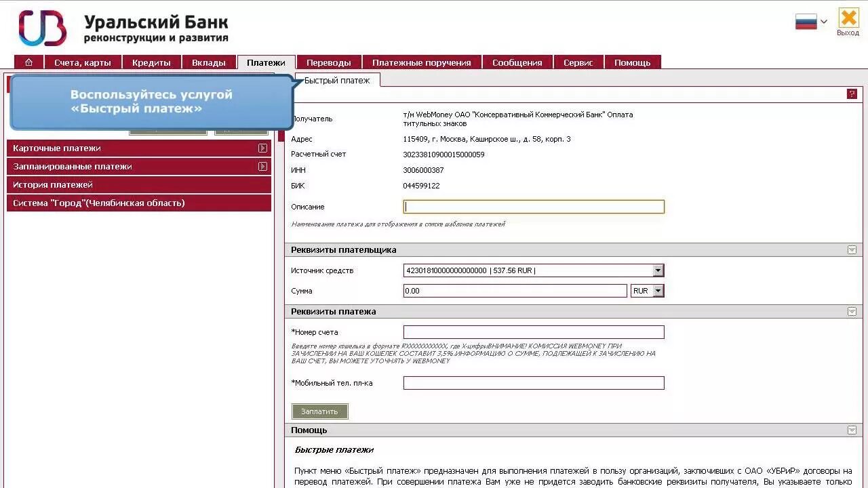Open Запланированные платежи menu section
Image resolution: width=868 pixels, height=488 pixels.
click(x=138, y=166)
